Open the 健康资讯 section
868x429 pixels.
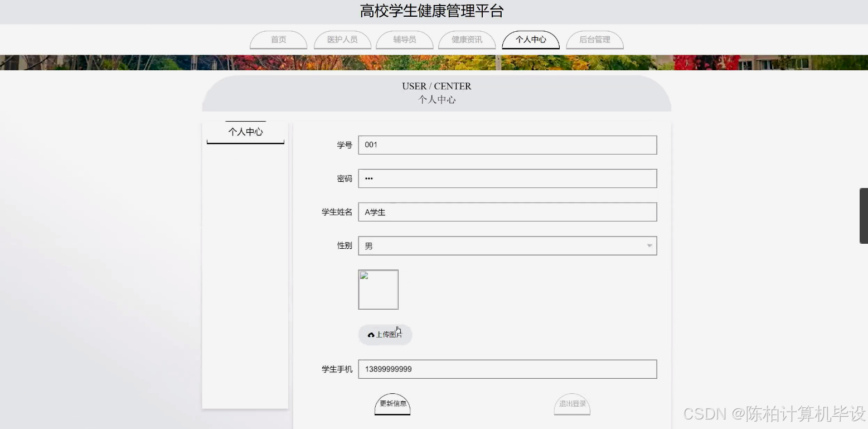[x=467, y=40]
